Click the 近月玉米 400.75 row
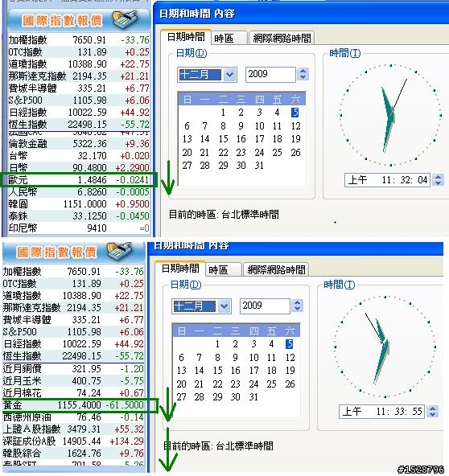This screenshot has height=476, width=449. coord(73,380)
